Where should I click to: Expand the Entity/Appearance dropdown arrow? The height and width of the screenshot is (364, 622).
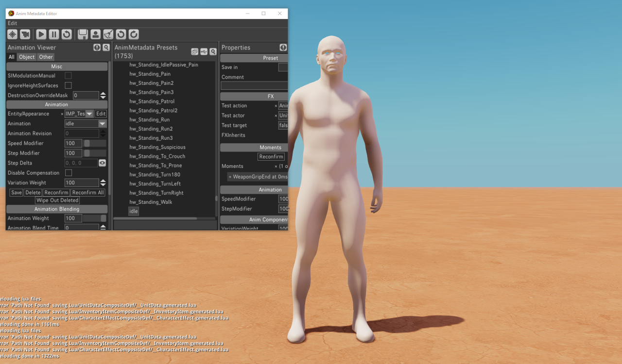89,114
